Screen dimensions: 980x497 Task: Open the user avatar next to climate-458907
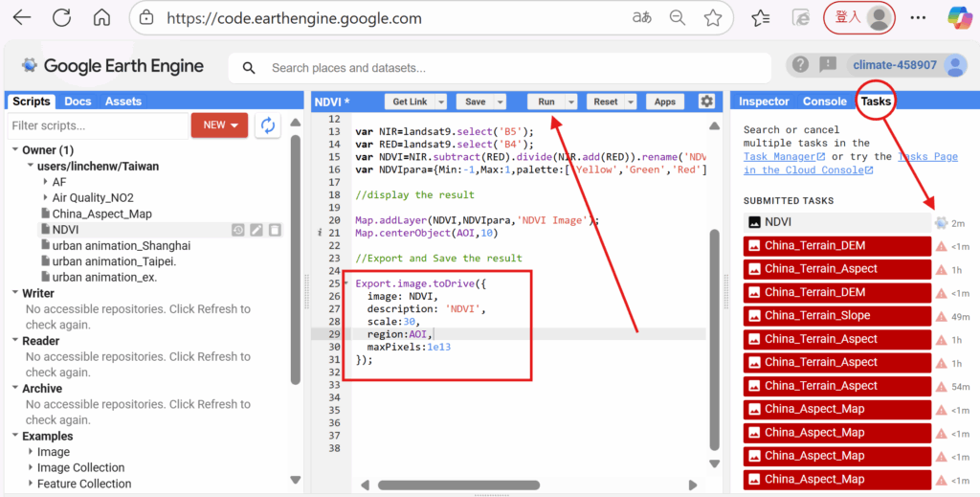pos(955,65)
